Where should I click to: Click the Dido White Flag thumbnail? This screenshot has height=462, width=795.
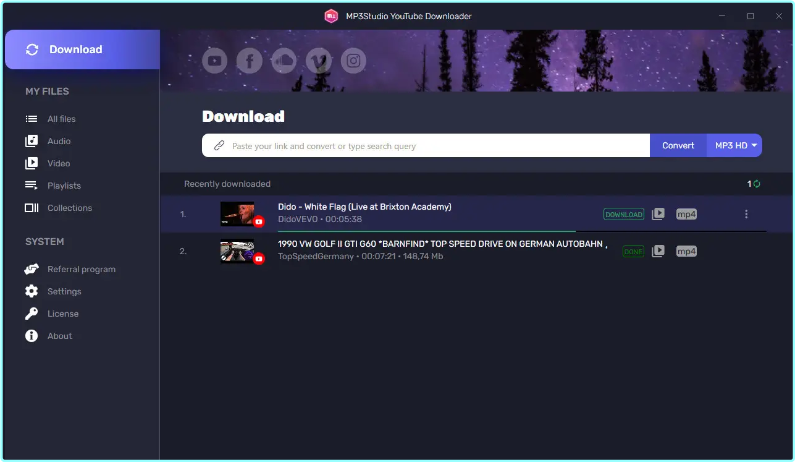[x=237, y=214]
